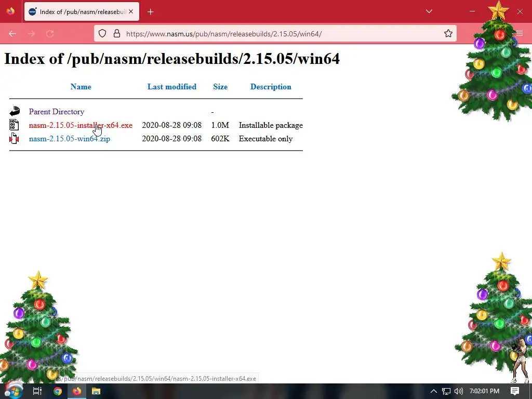Click the parent directory back-arrow icon
The height and width of the screenshot is (399, 532).
click(x=15, y=111)
